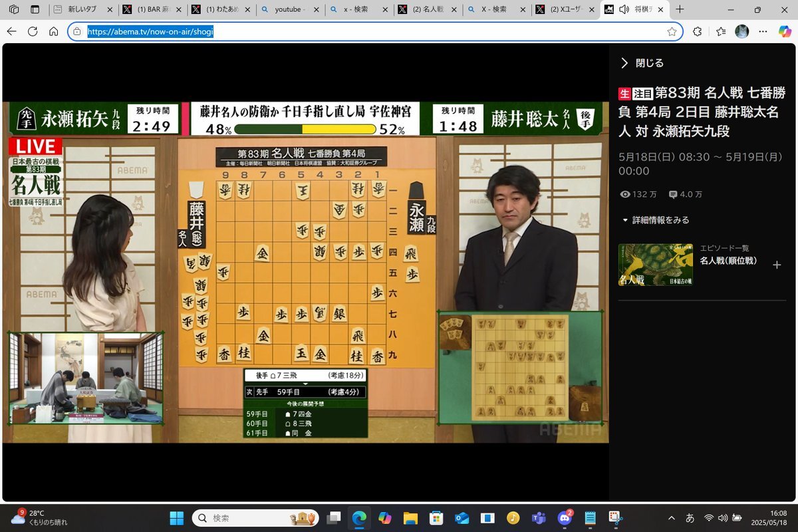798x532 pixels.
Task: Search in the taskbar 検索 box
Action: (255, 517)
